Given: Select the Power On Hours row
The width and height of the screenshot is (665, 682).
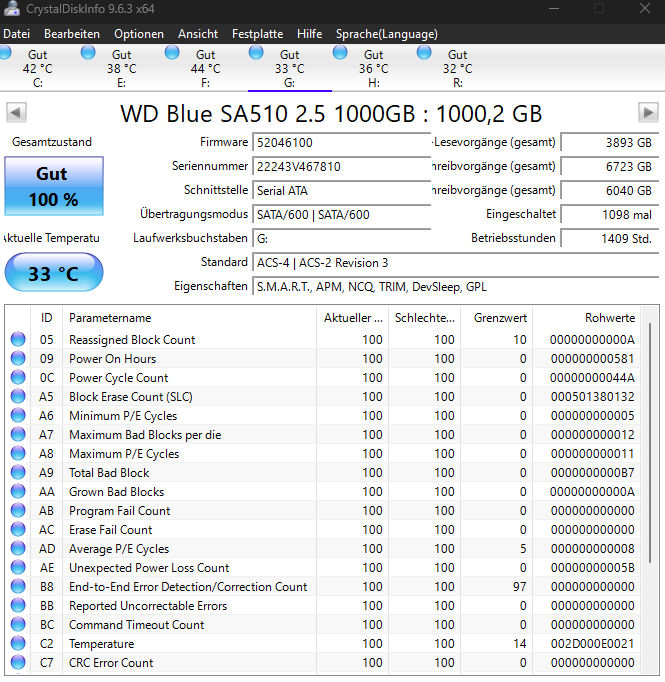Looking at the screenshot, I should point(323,358).
